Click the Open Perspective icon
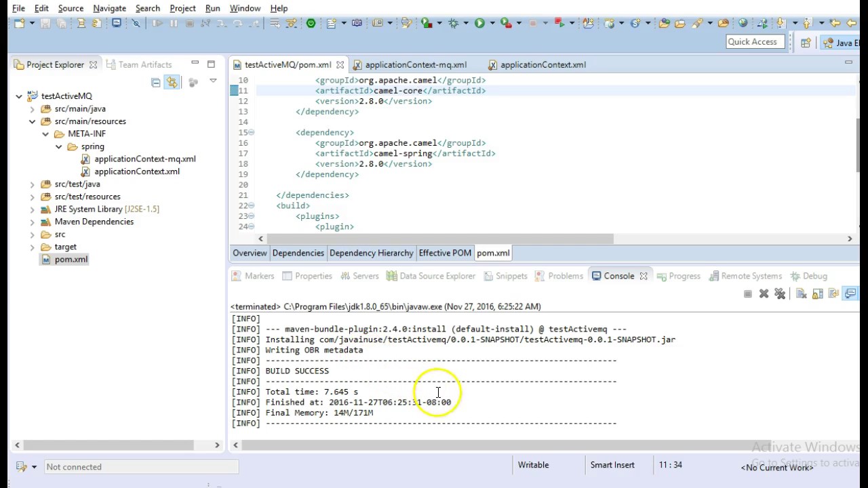The height and width of the screenshot is (488, 868). point(806,43)
